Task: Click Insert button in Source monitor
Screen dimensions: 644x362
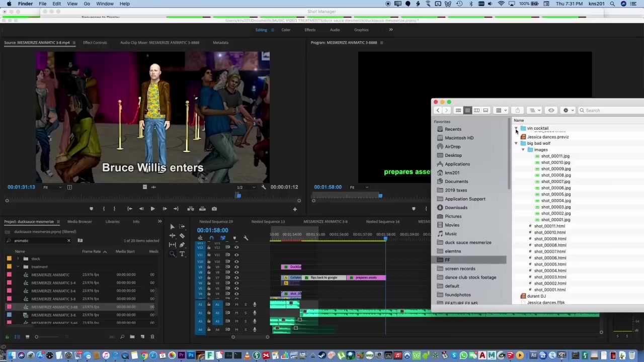Action: pos(191,209)
